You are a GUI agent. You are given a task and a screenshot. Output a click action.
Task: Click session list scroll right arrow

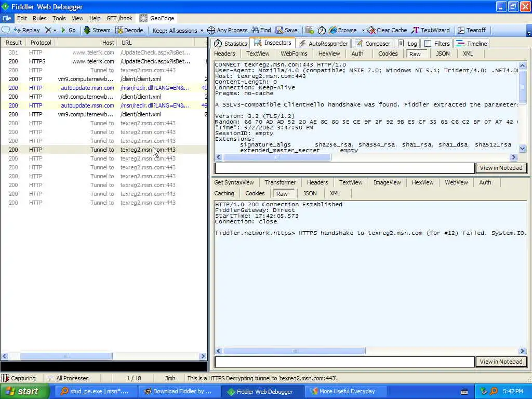point(203,356)
